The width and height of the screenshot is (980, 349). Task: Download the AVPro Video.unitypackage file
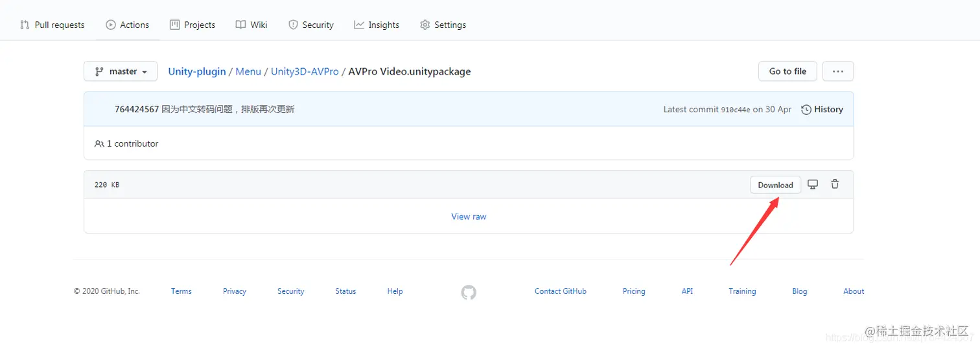tap(776, 185)
